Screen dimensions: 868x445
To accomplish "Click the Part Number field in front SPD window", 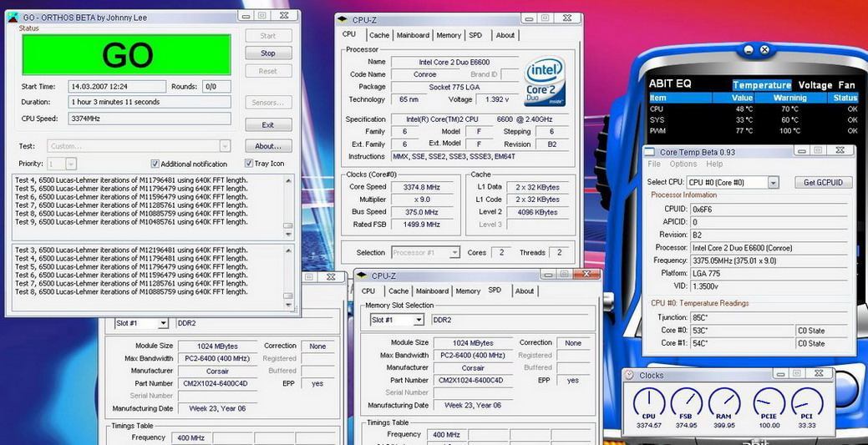I will 474,380.
